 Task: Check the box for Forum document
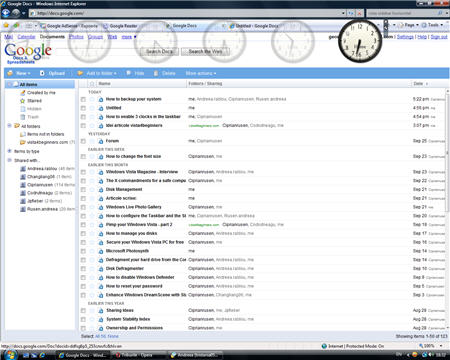tap(83, 141)
